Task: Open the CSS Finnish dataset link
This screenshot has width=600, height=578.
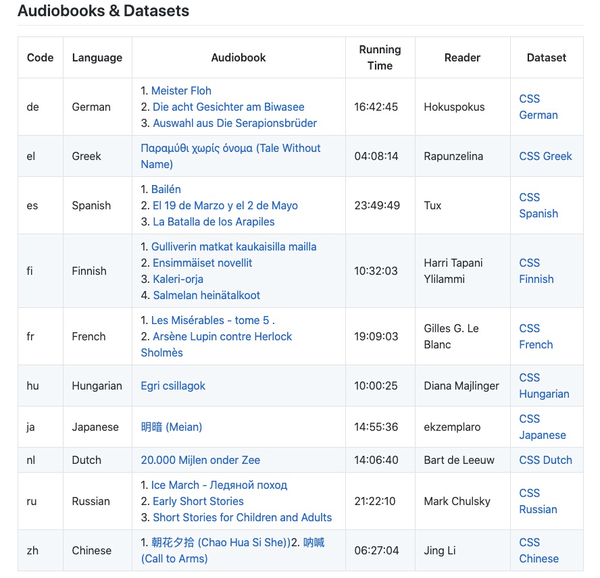Action: click(x=536, y=271)
